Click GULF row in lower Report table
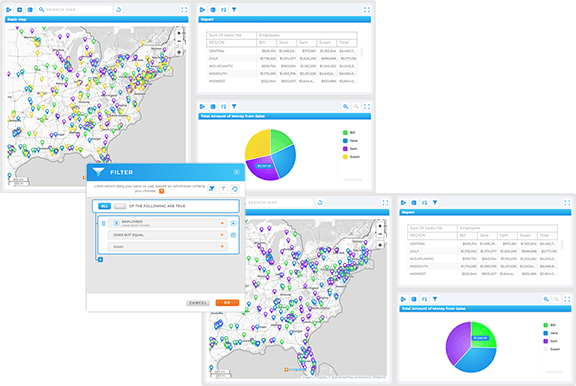This screenshot has height=386, width=576. pos(482,251)
